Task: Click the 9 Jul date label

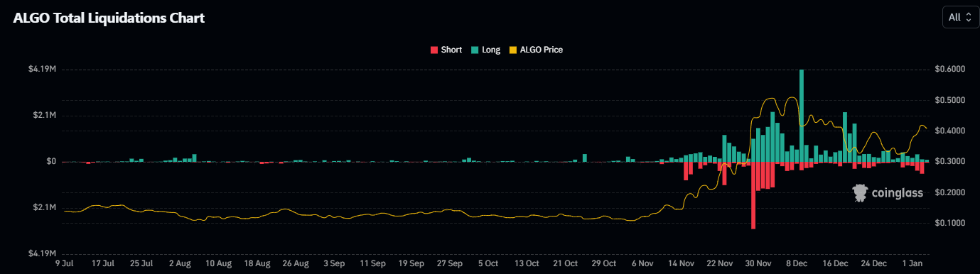Action: [65, 263]
